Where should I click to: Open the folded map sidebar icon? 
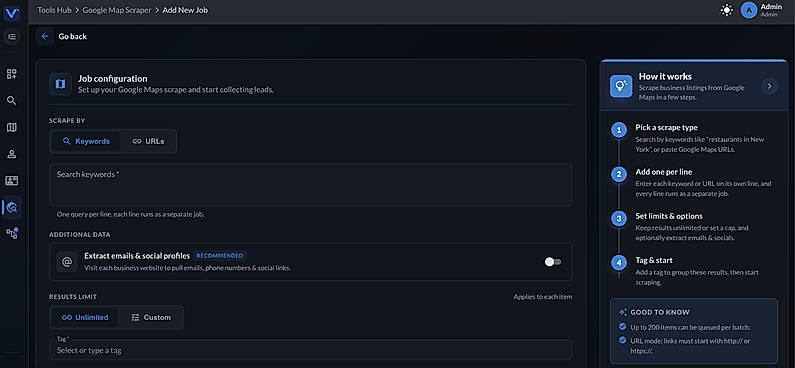(x=12, y=127)
